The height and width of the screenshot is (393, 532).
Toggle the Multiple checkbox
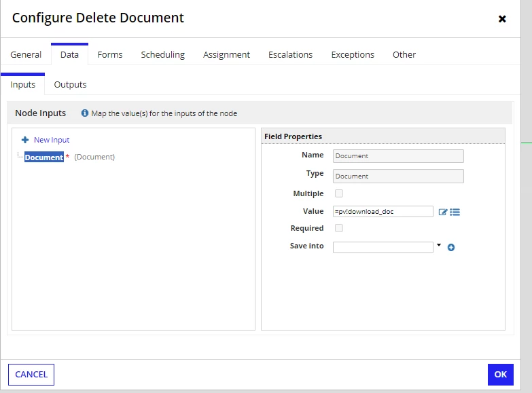[x=339, y=193]
